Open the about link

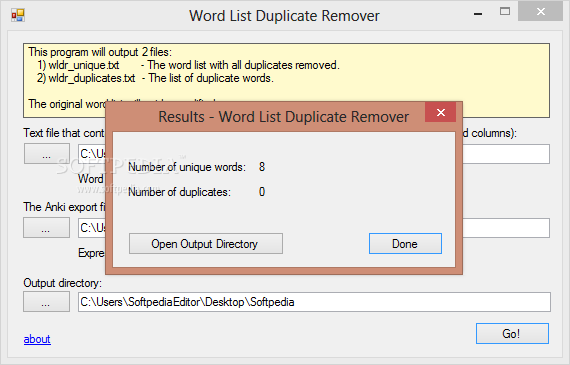tap(37, 339)
